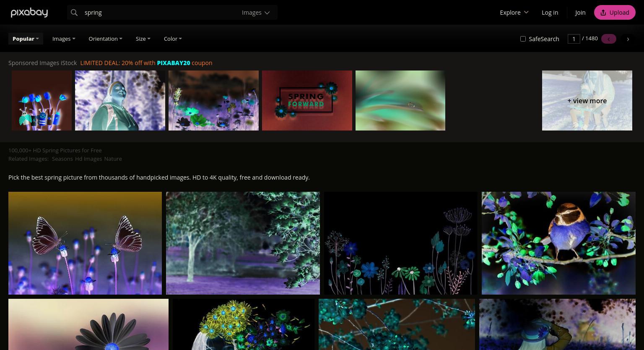Click the view more sponsored images tile

587,100
